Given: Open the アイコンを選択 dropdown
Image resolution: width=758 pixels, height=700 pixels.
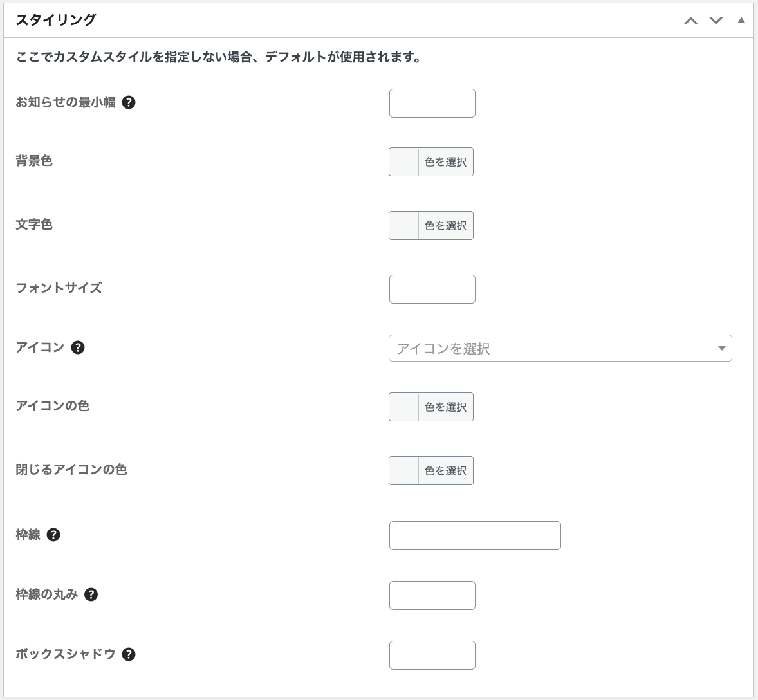Looking at the screenshot, I should point(560,348).
